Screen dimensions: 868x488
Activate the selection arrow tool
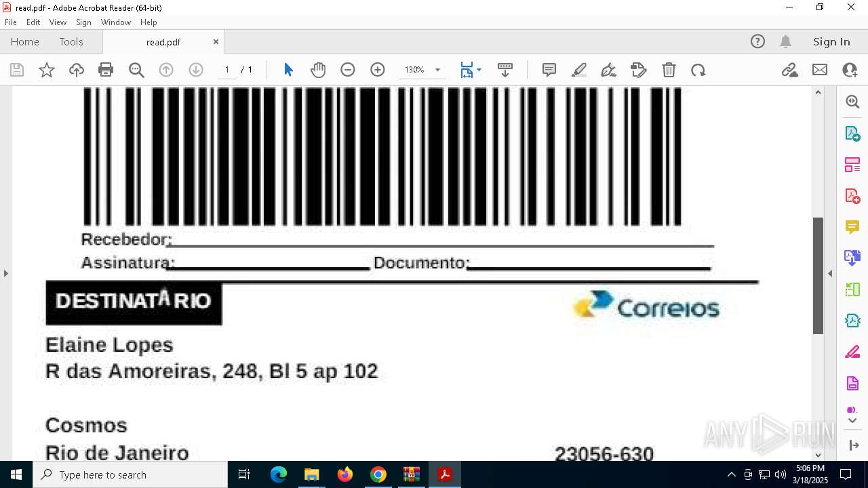click(x=288, y=70)
